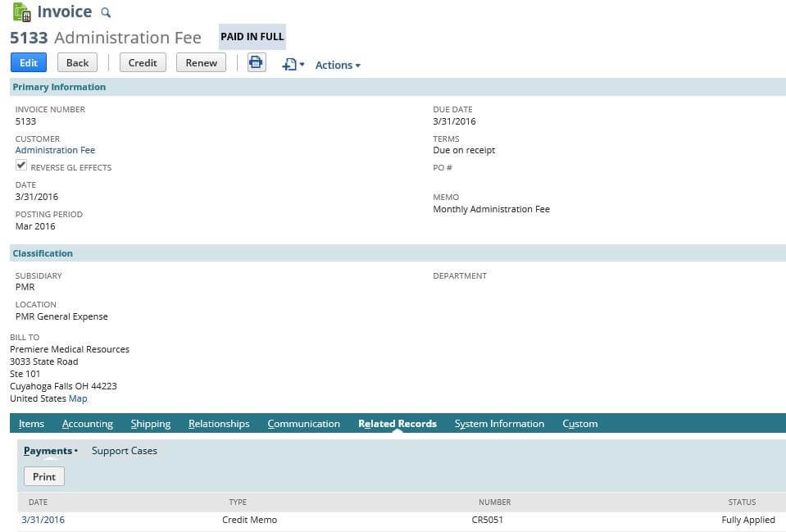The width and height of the screenshot is (786, 532).
Task: Toggle the Reverse GL Effects checkbox
Action: click(21, 166)
